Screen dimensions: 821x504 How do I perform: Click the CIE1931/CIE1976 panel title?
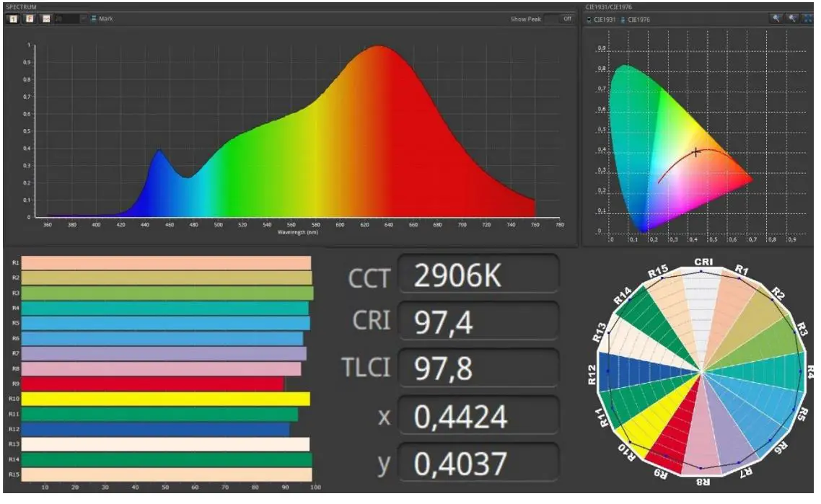click(x=608, y=6)
